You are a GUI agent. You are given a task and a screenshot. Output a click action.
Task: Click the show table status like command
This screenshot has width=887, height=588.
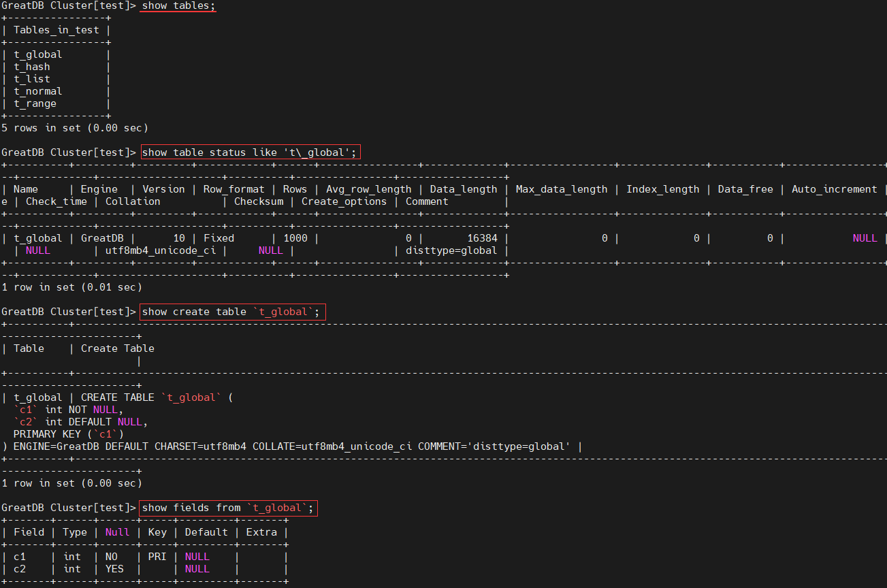(249, 152)
